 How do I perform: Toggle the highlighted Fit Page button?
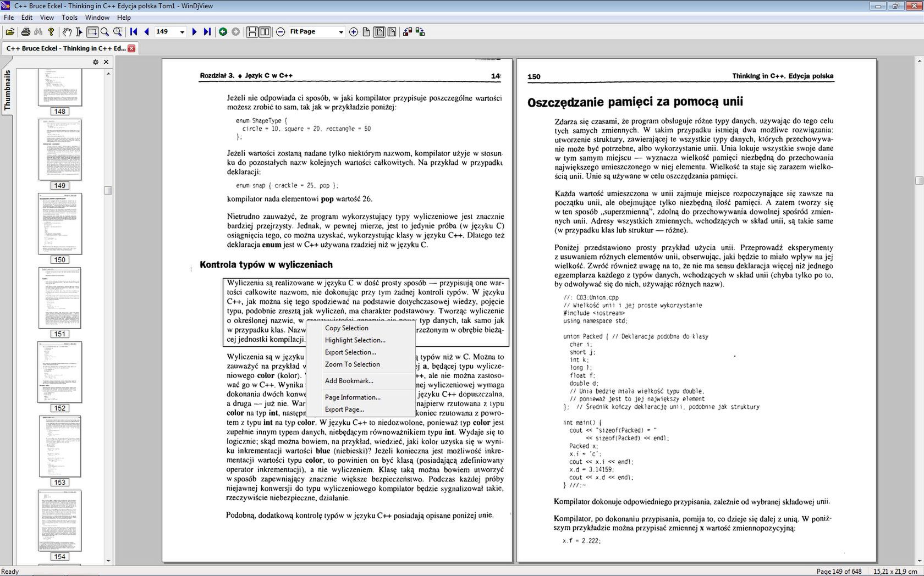point(380,32)
